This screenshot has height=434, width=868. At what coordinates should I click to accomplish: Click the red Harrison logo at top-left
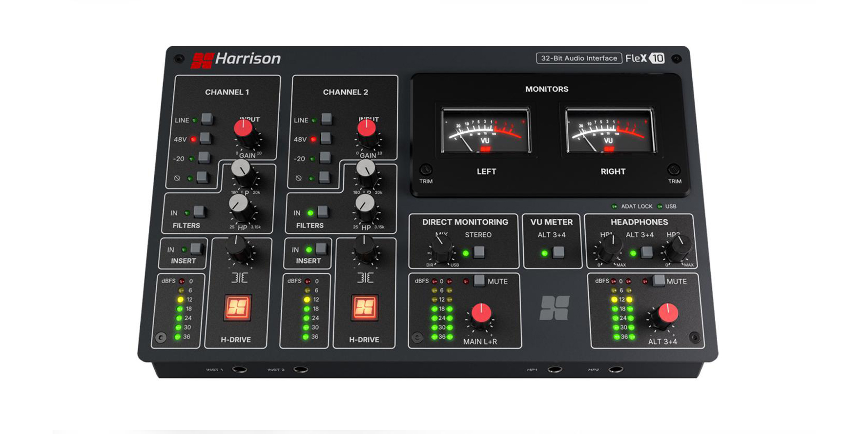203,60
